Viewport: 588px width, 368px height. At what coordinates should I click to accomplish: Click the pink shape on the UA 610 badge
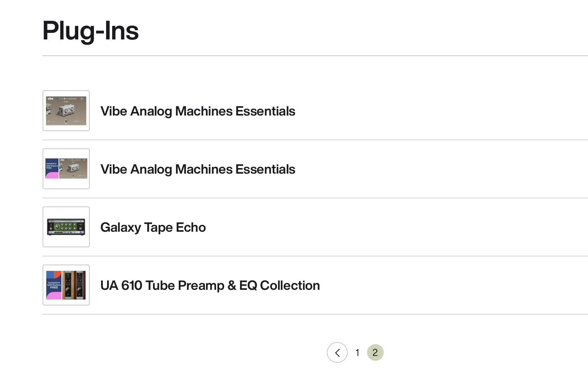[x=54, y=296]
